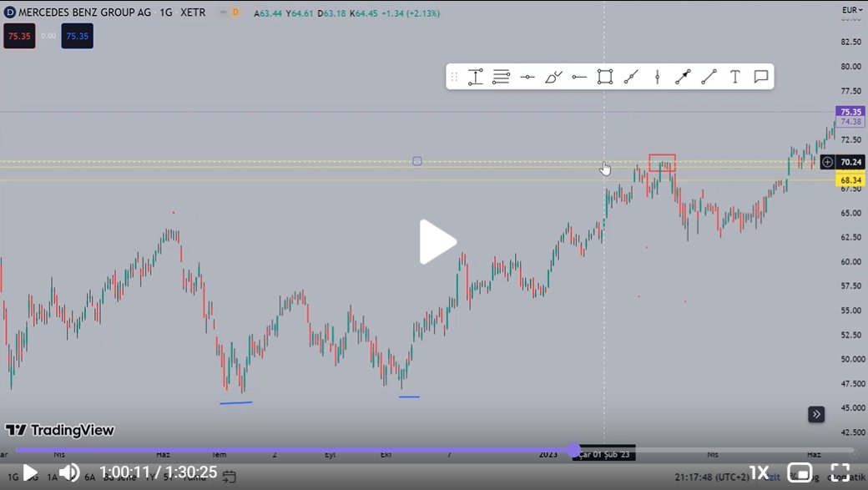The width and height of the screenshot is (868, 490).
Task: Select the price range measurement tool
Action: coord(475,77)
